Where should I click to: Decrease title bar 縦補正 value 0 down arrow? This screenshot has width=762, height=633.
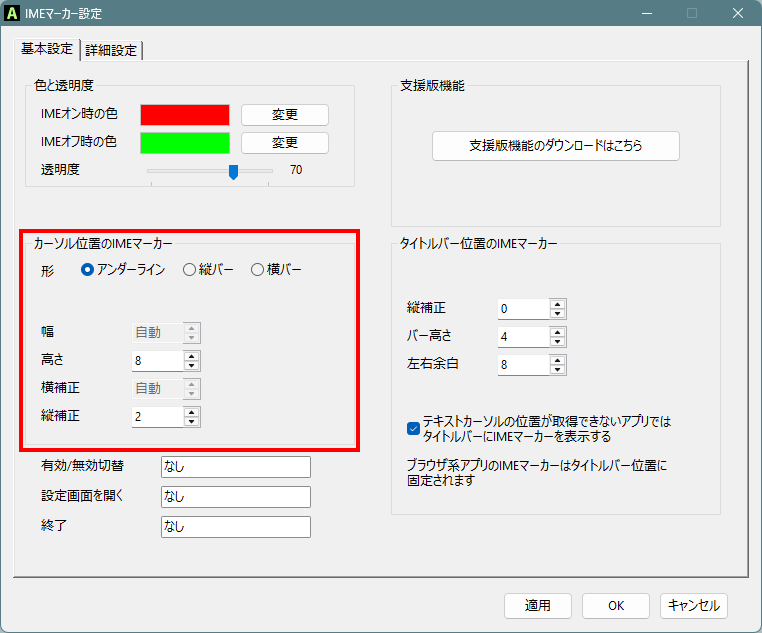558,314
